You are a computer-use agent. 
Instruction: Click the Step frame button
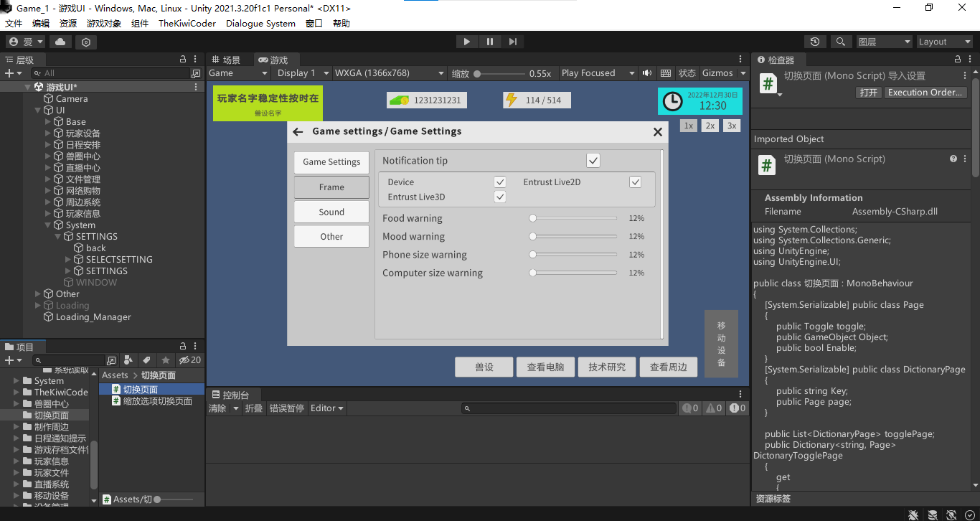click(512, 42)
